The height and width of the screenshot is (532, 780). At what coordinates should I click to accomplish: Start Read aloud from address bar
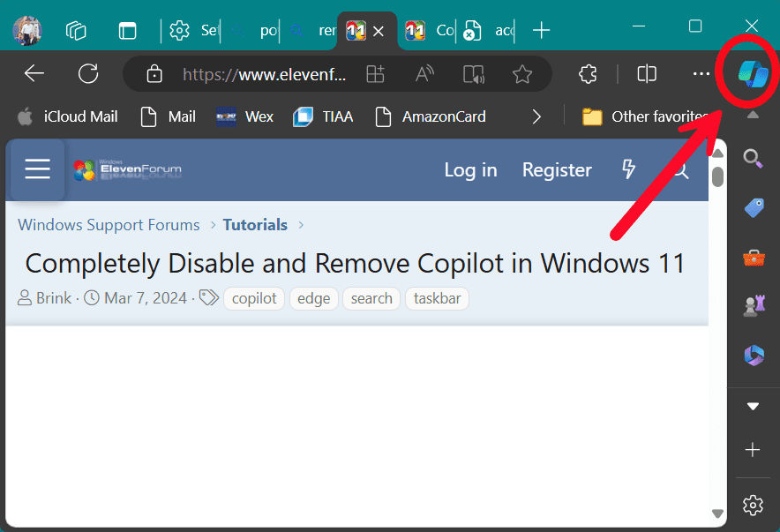click(x=424, y=74)
